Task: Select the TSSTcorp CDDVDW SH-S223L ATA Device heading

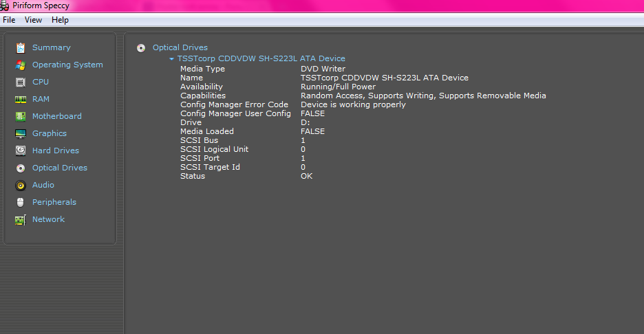Action: tap(261, 58)
